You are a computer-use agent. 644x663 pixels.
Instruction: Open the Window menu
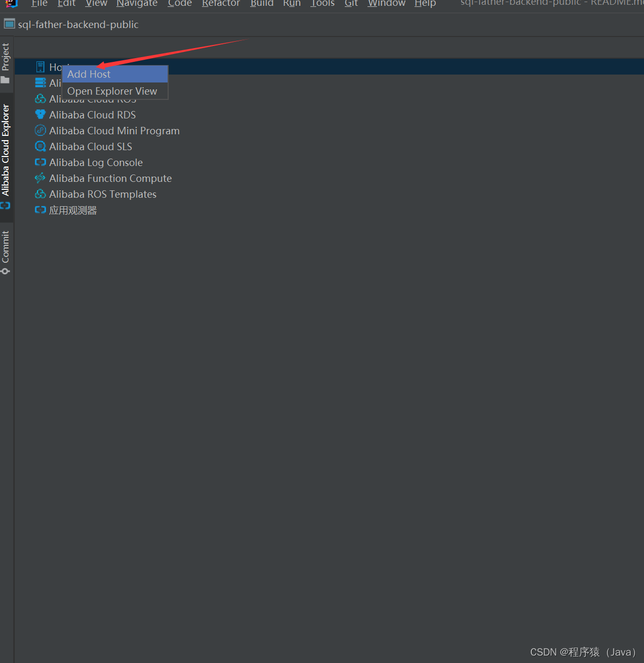click(387, 3)
